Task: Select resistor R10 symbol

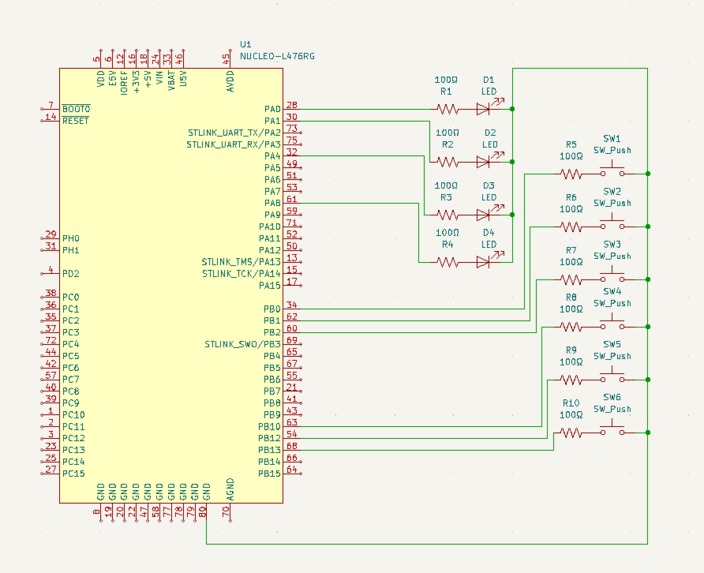Action: pos(571,432)
